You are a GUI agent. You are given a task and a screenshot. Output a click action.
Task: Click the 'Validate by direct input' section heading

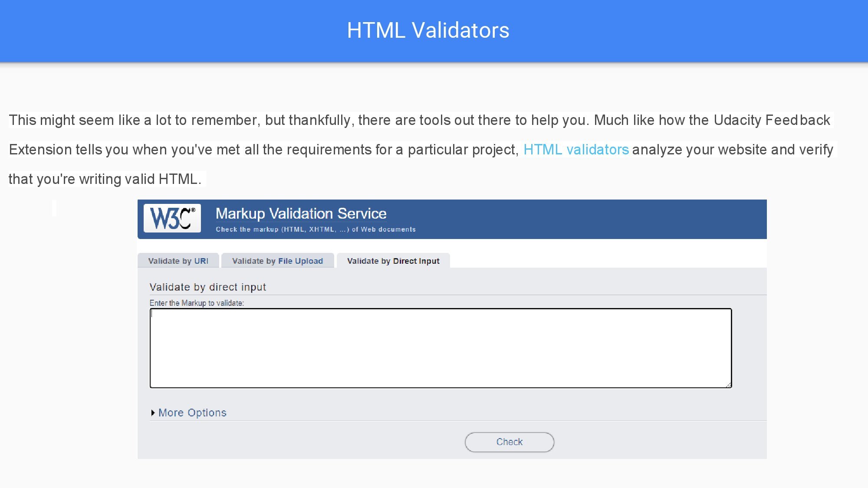(207, 287)
